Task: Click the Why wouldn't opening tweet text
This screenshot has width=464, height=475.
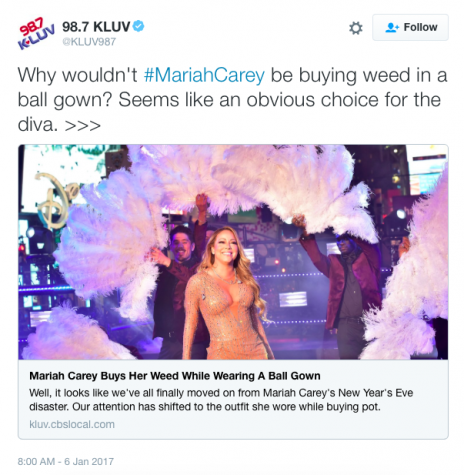Action: [x=77, y=75]
